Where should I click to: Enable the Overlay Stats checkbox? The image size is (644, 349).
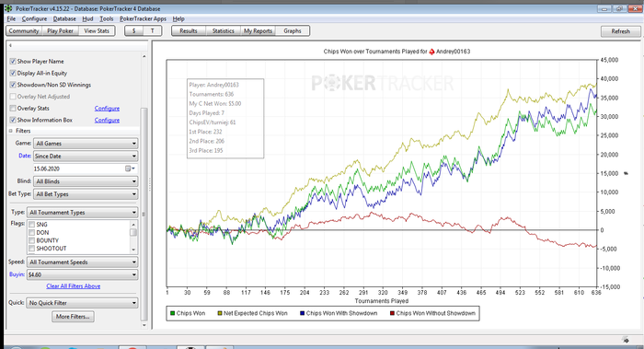tap(13, 108)
